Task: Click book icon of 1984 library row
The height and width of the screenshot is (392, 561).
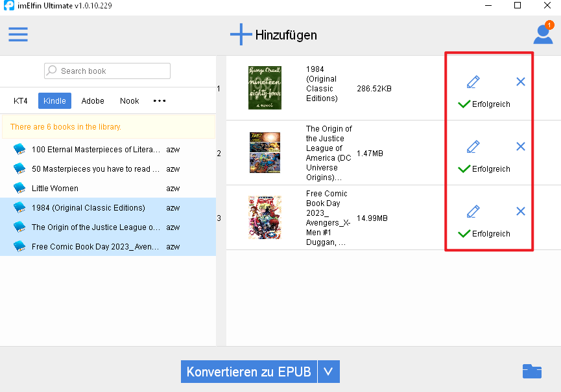Action: [19, 207]
